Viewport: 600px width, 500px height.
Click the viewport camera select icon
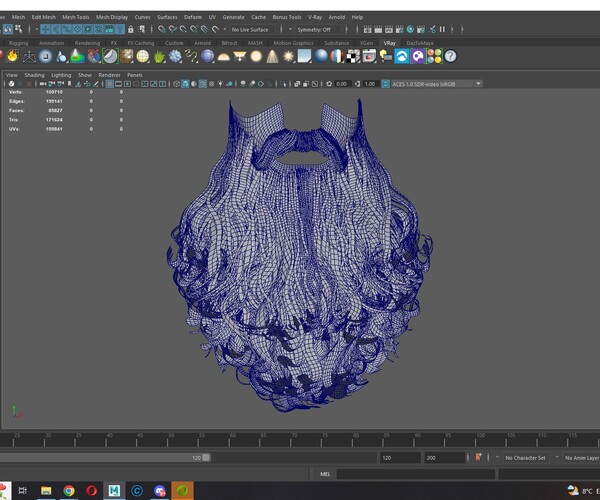(x=43, y=84)
